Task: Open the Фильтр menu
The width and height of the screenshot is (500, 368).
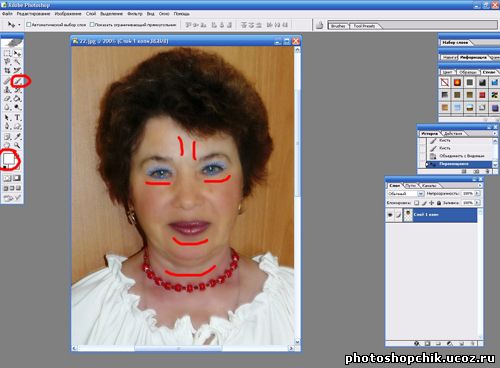Action: [x=135, y=14]
